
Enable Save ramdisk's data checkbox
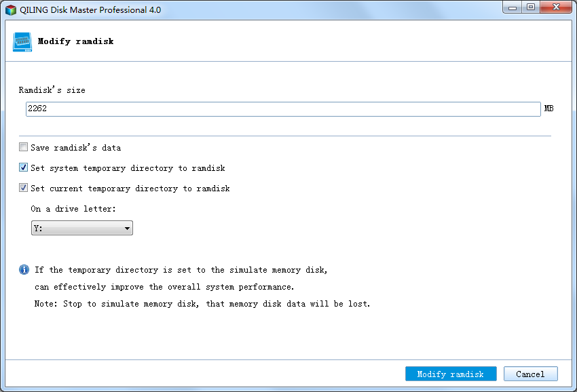click(23, 147)
